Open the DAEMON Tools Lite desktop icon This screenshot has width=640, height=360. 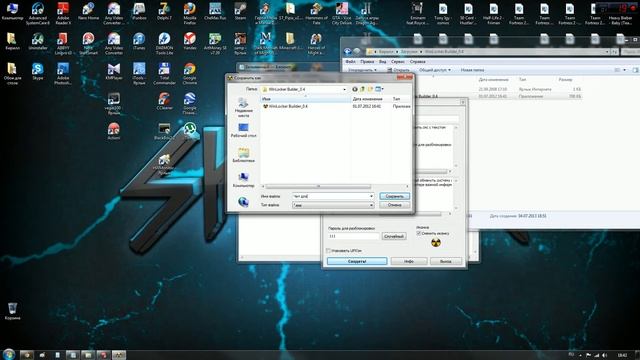click(164, 43)
